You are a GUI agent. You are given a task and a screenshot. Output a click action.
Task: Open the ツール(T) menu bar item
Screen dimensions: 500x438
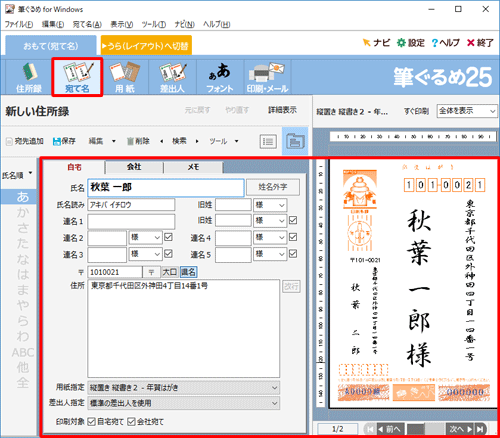coord(154,24)
